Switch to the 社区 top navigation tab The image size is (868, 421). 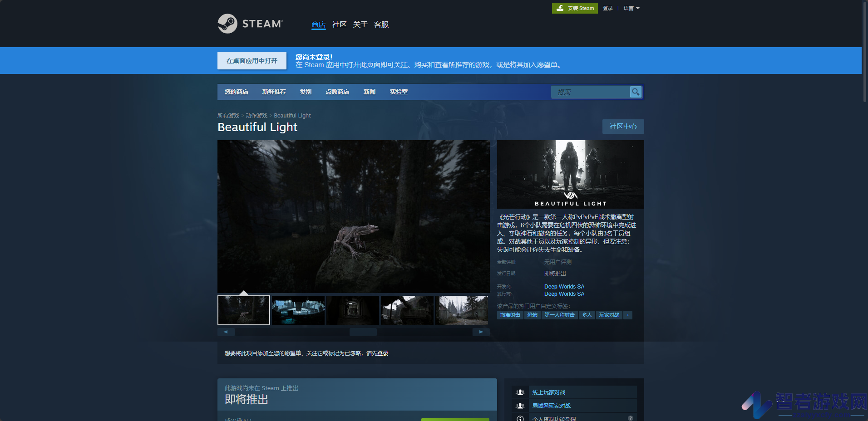[339, 24]
